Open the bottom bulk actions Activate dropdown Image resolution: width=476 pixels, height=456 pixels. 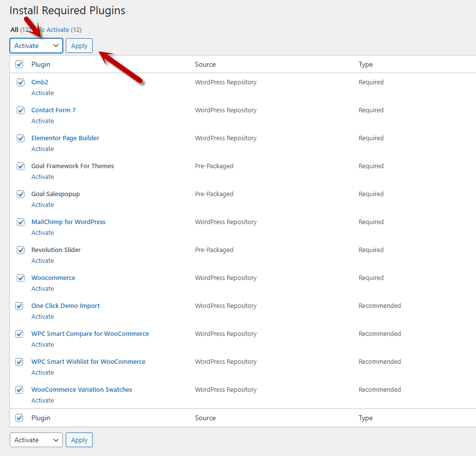click(x=36, y=440)
